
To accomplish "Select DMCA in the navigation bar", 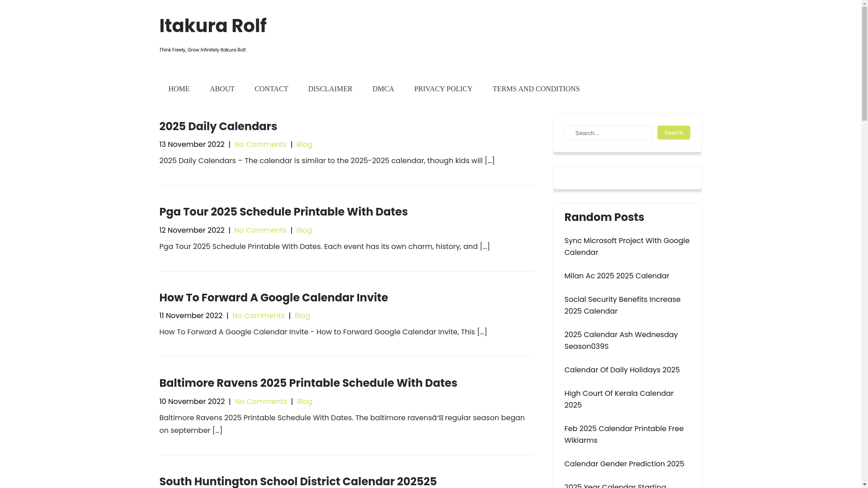I will point(383,89).
